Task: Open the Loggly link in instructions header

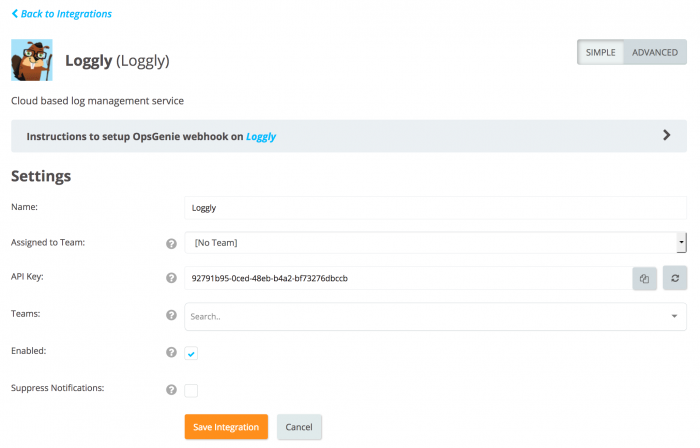Action: 261,137
